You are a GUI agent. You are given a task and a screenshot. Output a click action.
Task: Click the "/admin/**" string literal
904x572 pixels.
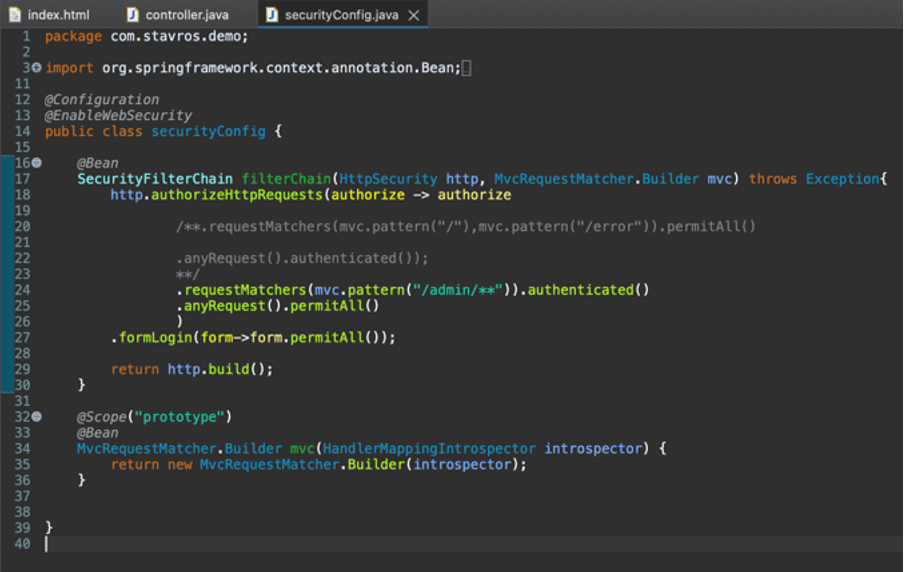click(459, 290)
